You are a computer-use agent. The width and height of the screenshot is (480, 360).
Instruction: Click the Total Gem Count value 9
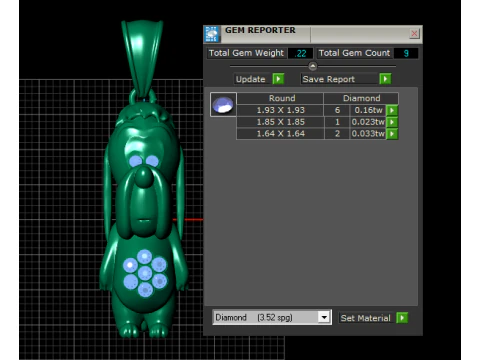click(406, 53)
